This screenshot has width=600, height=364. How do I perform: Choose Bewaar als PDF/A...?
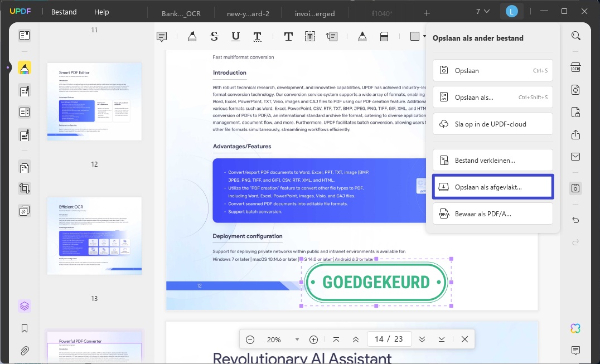click(493, 213)
